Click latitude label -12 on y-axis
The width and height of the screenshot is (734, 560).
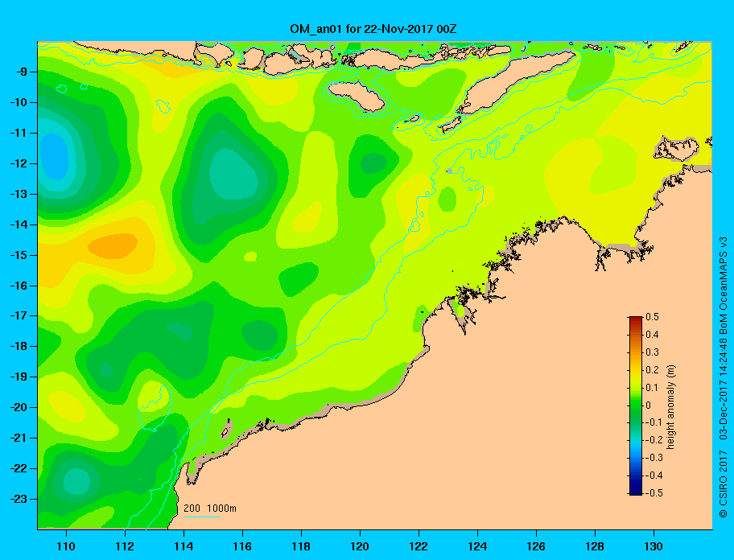click(18, 164)
